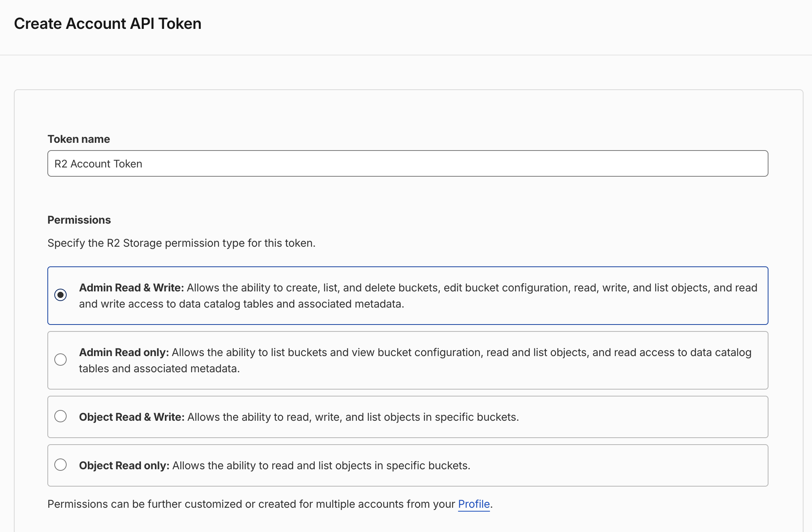Click 'Specify the R2 Storage permission type' text

click(181, 243)
